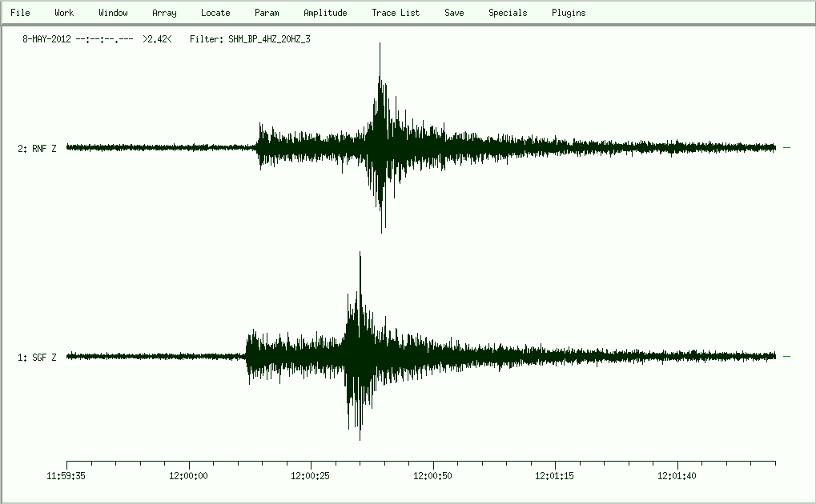Click the 12:00:50 time axis label
Screen dimensions: 816x504
pos(434,477)
